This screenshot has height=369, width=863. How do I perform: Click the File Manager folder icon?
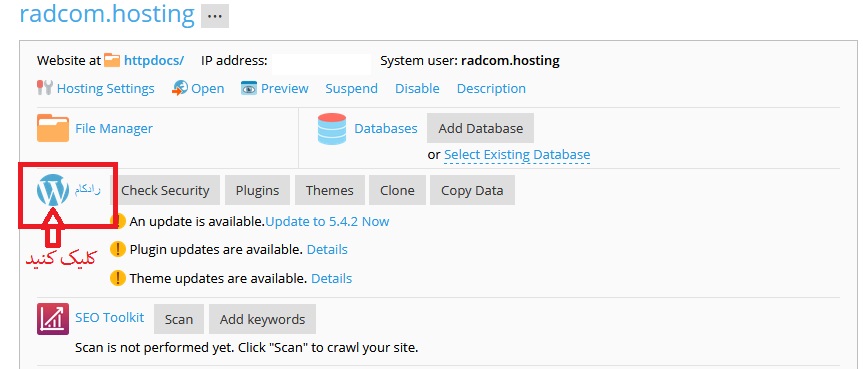tap(53, 128)
